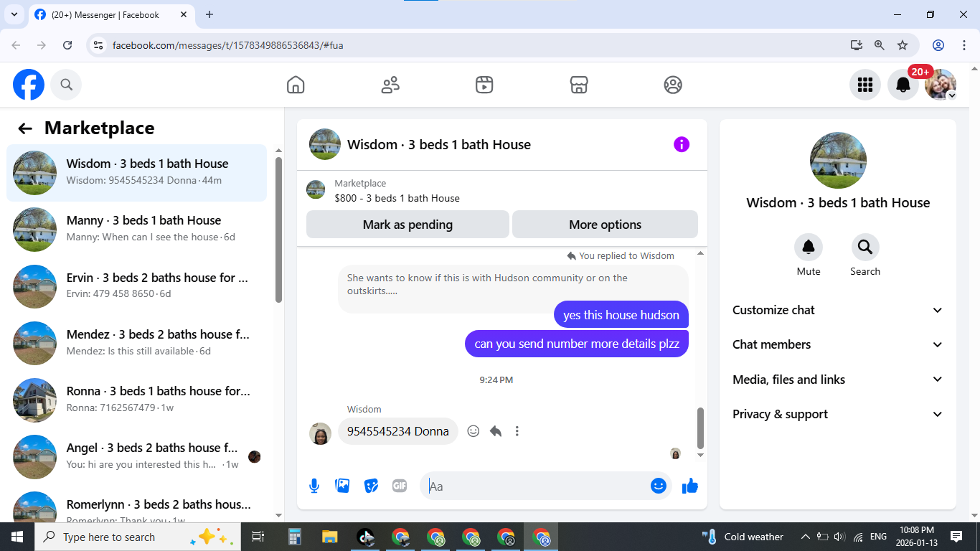Select the Messenger | Facebook browser tab
The image size is (980, 551).
click(111, 14)
